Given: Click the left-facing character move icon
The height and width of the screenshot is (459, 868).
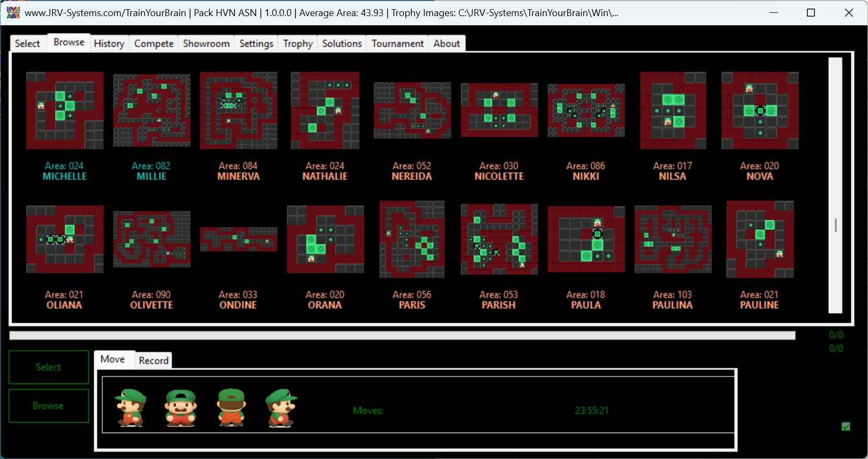Looking at the screenshot, I should (131, 408).
